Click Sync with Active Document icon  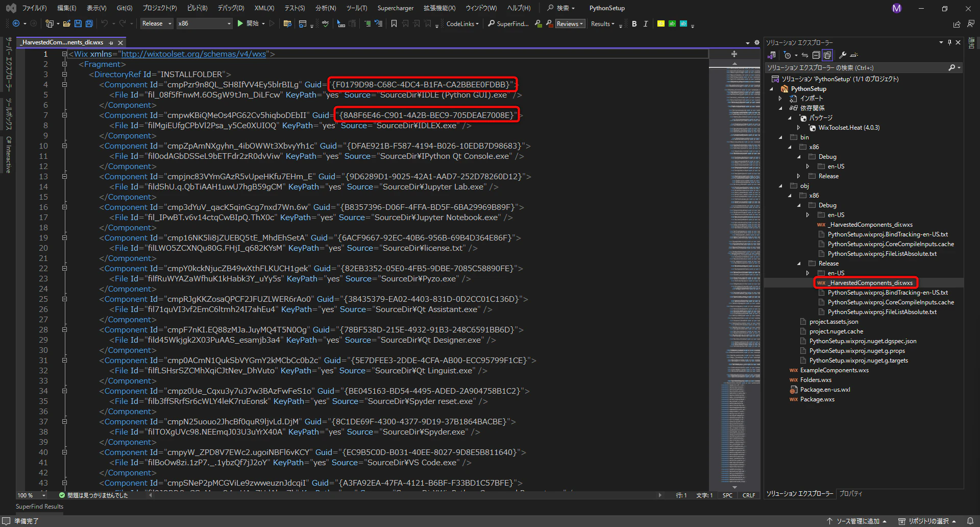[x=805, y=55]
